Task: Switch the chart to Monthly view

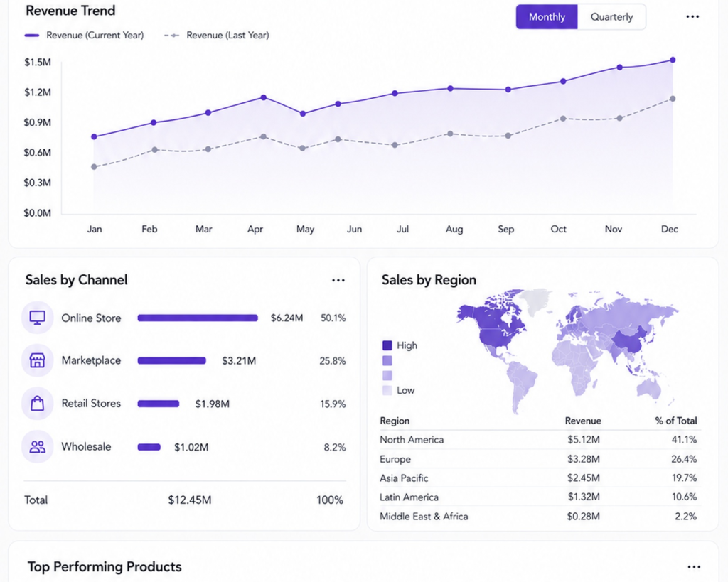Action: pyautogui.click(x=547, y=17)
